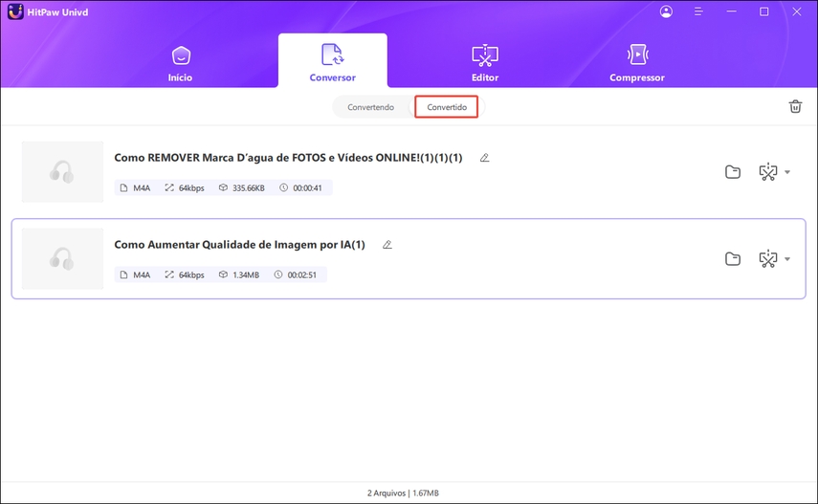The image size is (818, 504).
Task: Select the Convertido list toggle
Action: point(447,107)
